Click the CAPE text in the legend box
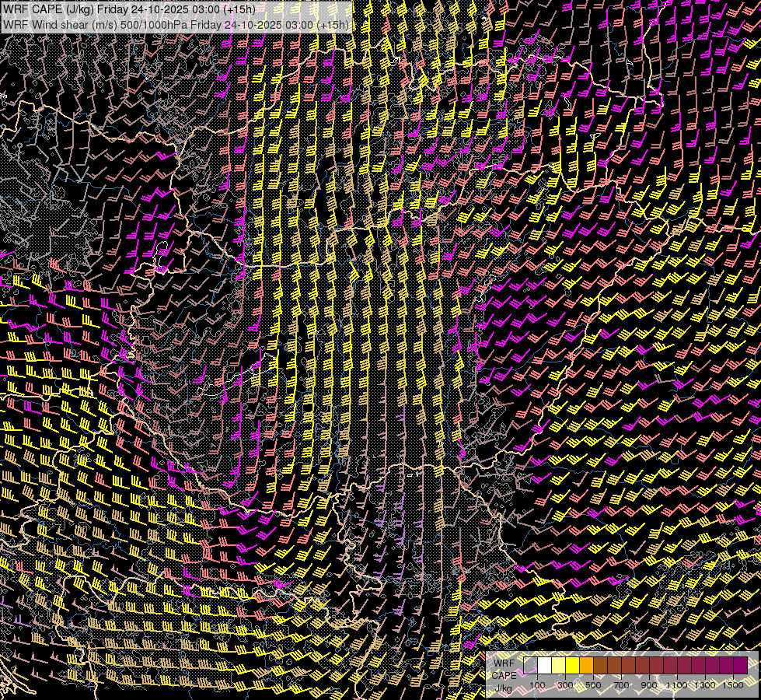The height and width of the screenshot is (700, 761). [x=504, y=675]
